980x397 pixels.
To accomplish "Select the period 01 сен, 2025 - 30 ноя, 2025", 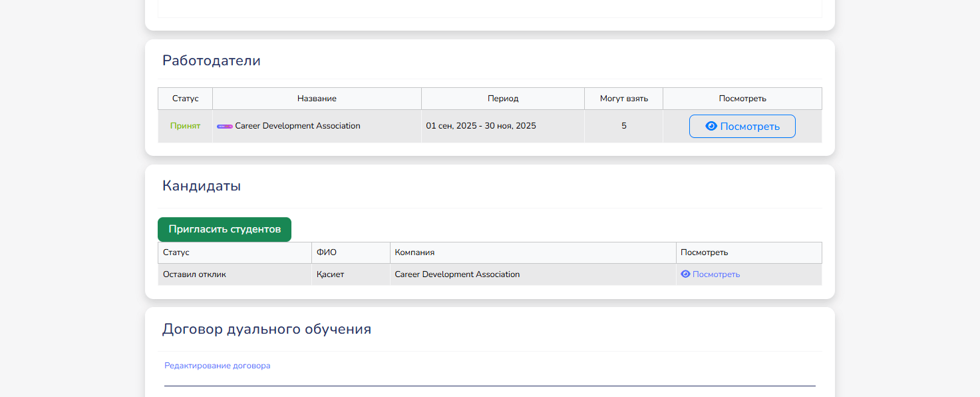I will pos(481,126).
